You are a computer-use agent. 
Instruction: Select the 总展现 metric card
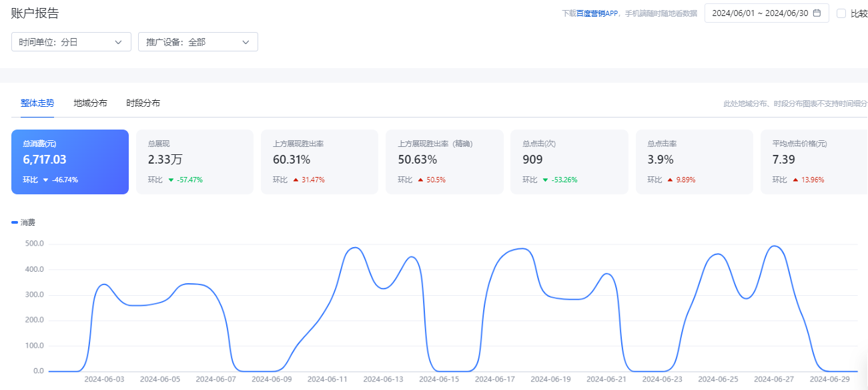pyautogui.click(x=194, y=162)
